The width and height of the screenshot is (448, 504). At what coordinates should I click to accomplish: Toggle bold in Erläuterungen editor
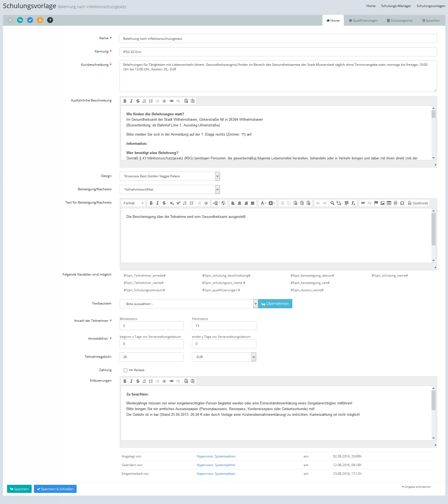(125, 381)
